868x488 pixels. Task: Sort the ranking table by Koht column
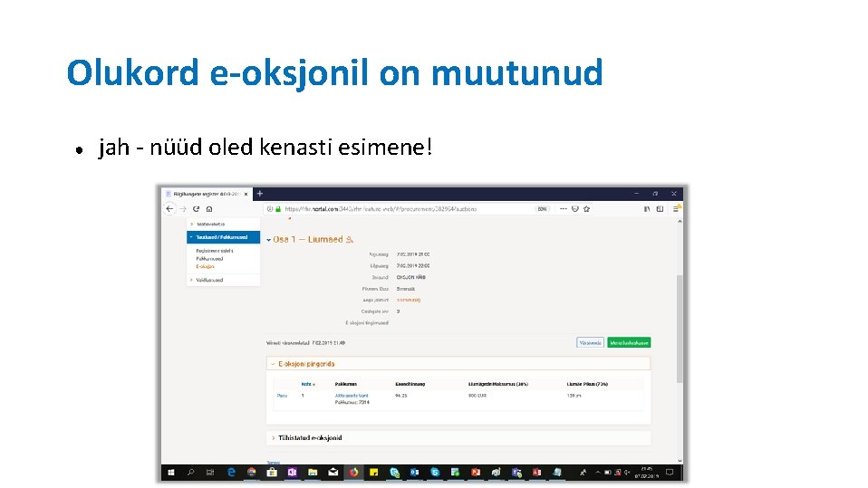tap(308, 384)
